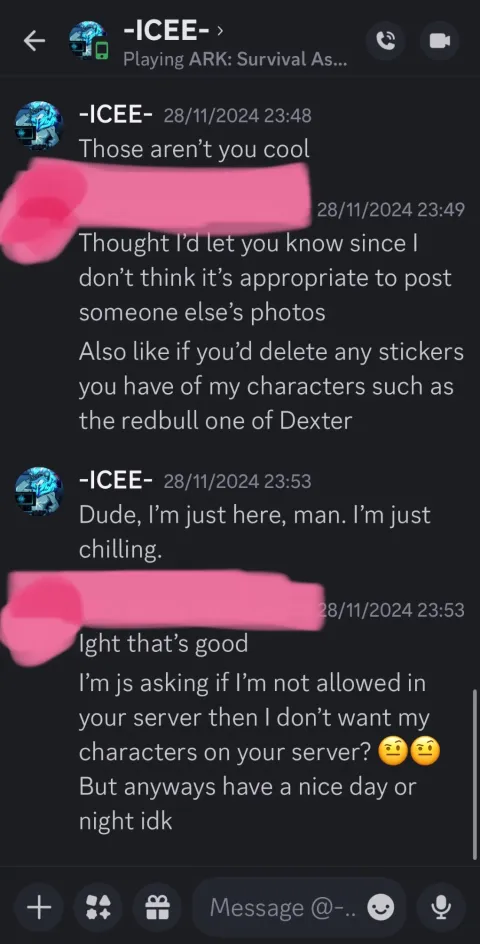Start a video call with -ICEE-

(440, 40)
